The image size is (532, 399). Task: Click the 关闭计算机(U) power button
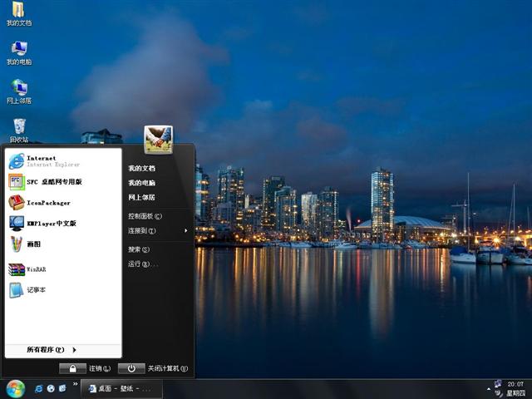point(131,368)
